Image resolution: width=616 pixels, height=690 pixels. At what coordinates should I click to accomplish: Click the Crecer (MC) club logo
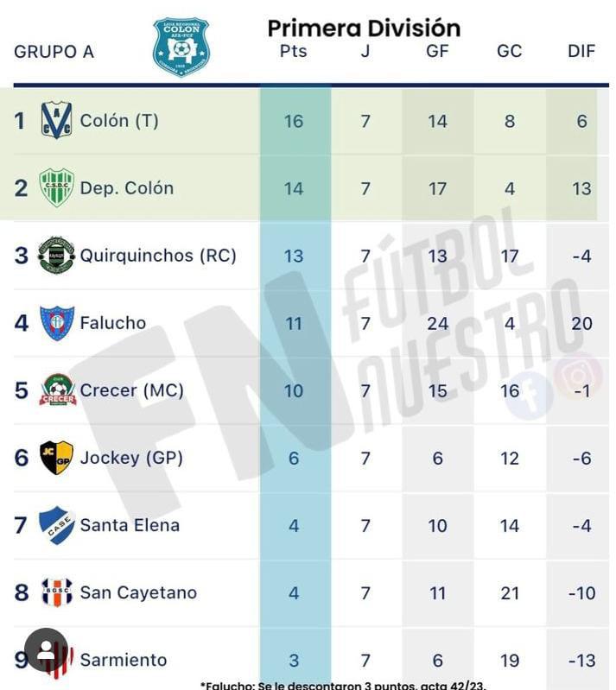[57, 390]
